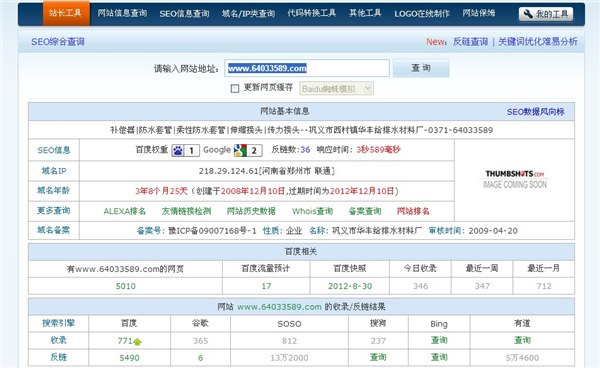Open the 网站保姆 menu item
The width and height of the screenshot is (600, 368).
478,13
